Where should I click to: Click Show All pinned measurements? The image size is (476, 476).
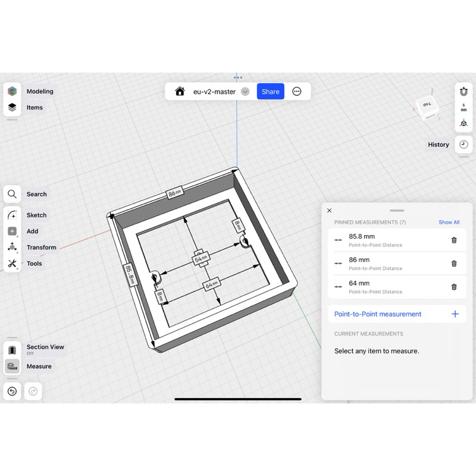[x=449, y=222]
